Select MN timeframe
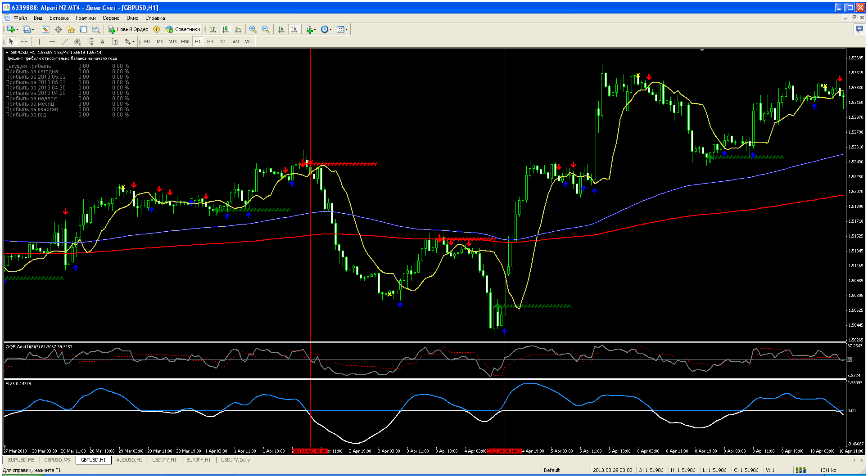The height and width of the screenshot is (476, 868). [248, 41]
